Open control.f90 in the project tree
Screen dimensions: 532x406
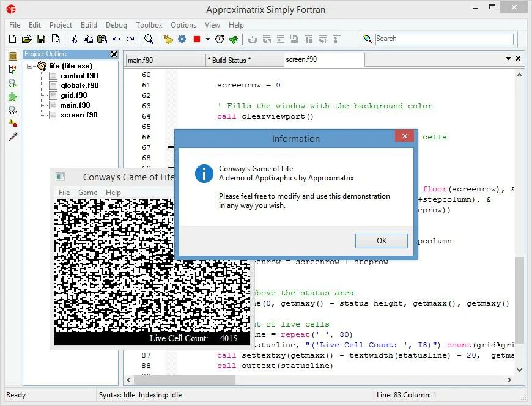point(79,76)
